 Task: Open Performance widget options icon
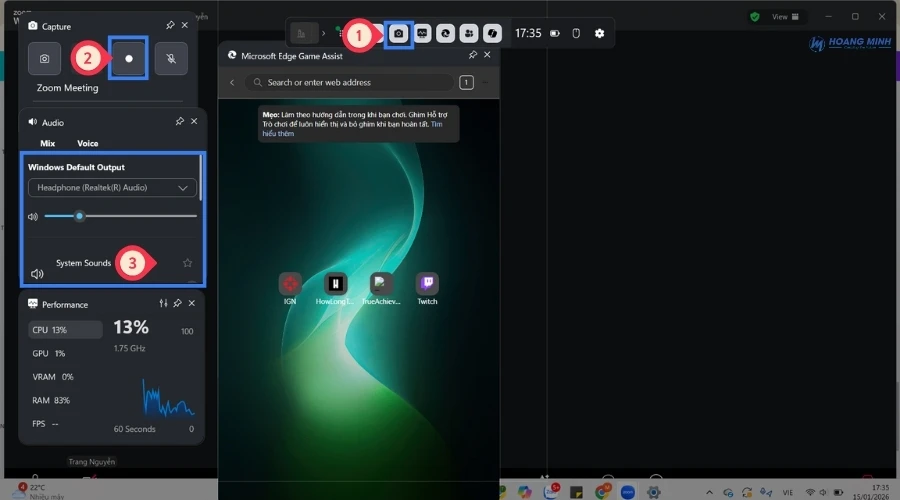click(163, 303)
